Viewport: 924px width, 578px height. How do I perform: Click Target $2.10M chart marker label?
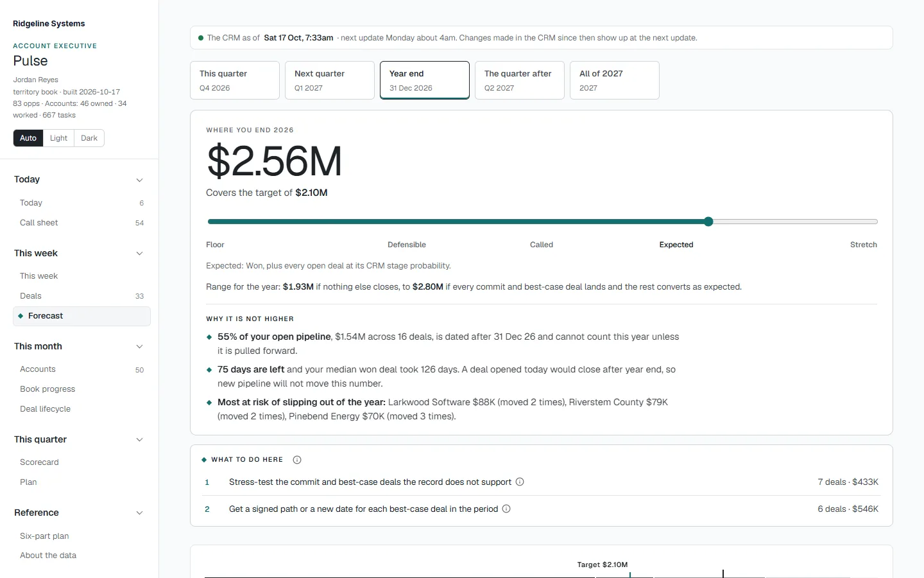tap(603, 565)
